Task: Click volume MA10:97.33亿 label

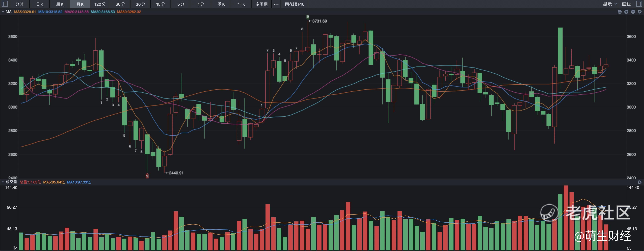Action: pyautogui.click(x=79, y=182)
